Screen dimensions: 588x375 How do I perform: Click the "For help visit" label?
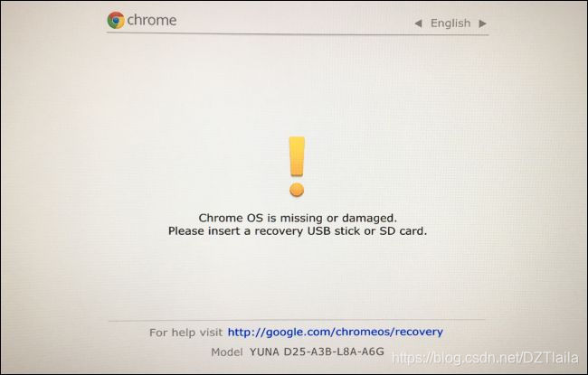(185, 333)
